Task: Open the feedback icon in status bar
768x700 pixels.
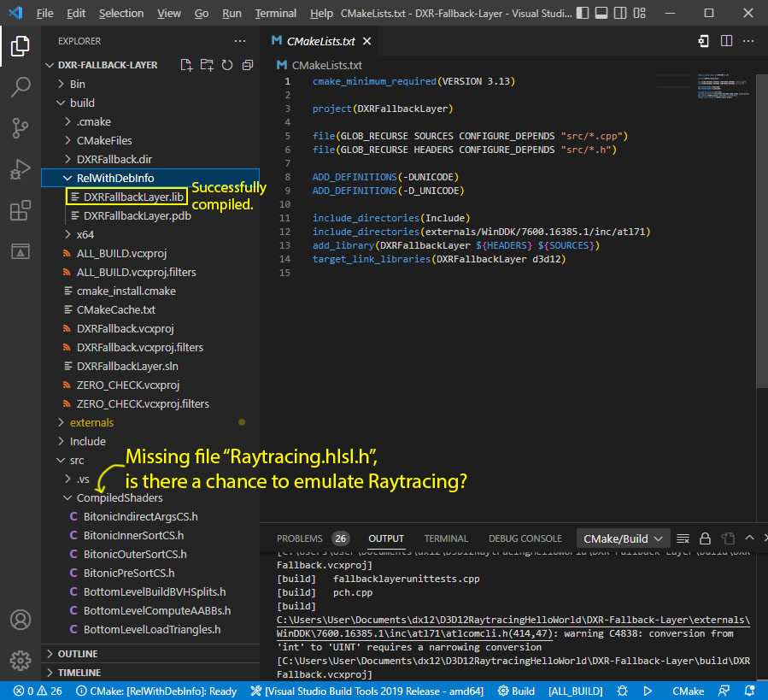Action: tap(724, 691)
